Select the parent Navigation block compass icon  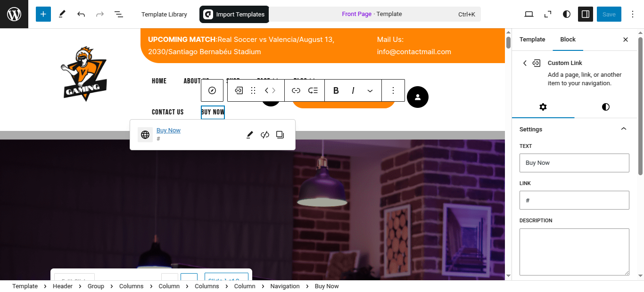212,90
